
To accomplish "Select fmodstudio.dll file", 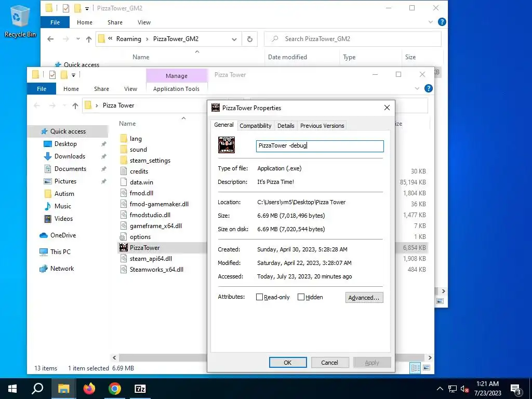I will (x=150, y=215).
